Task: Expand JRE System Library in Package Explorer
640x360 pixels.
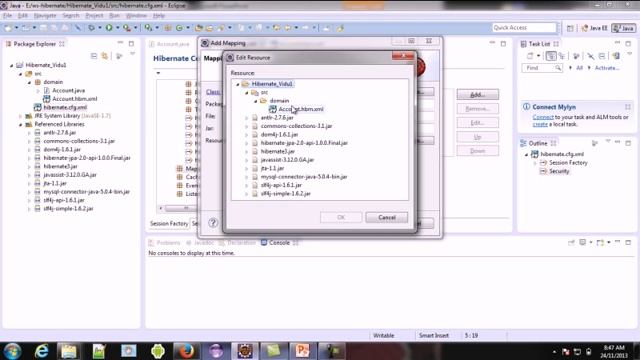Action: pos(20,116)
